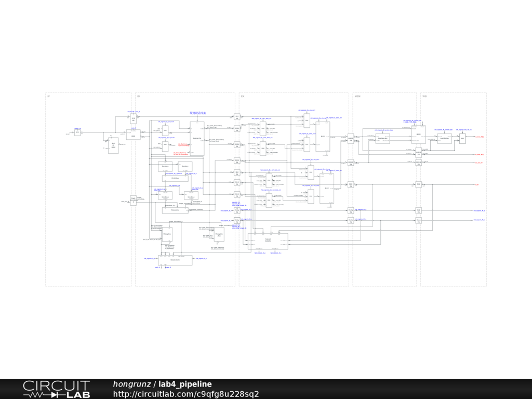Viewport: 532px width, 399px height.
Task: Click the ID stage label
Action: (138, 97)
